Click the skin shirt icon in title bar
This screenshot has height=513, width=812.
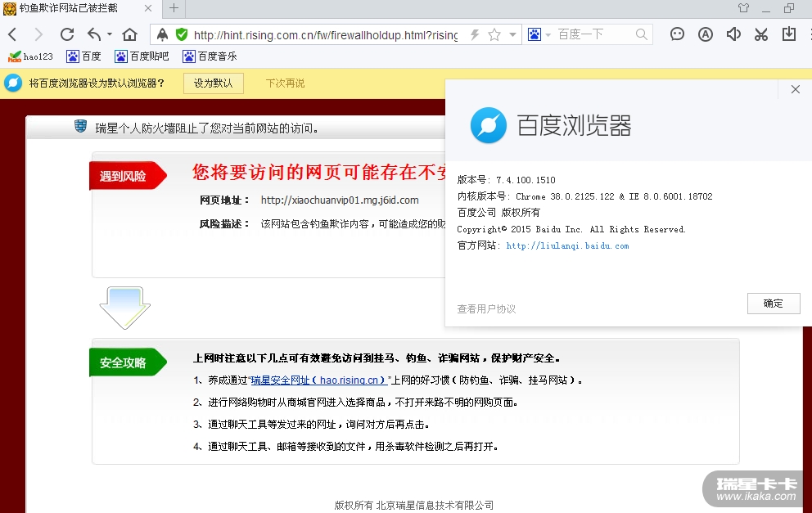pos(743,7)
